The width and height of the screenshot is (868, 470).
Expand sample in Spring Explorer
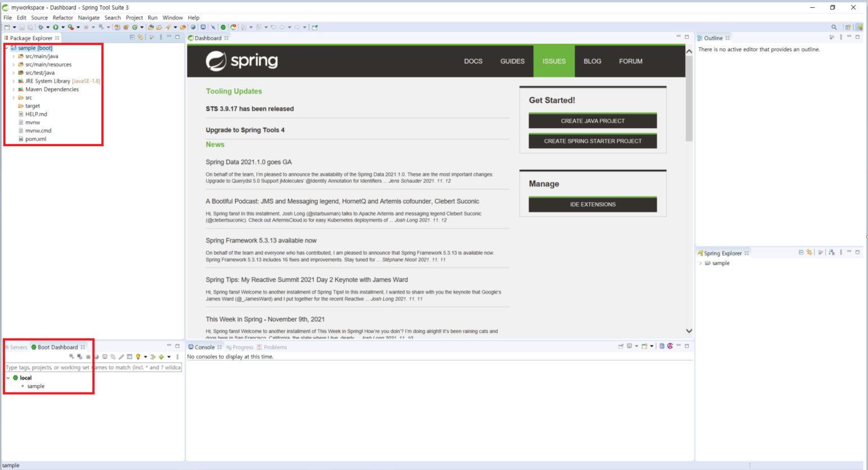[x=700, y=263]
